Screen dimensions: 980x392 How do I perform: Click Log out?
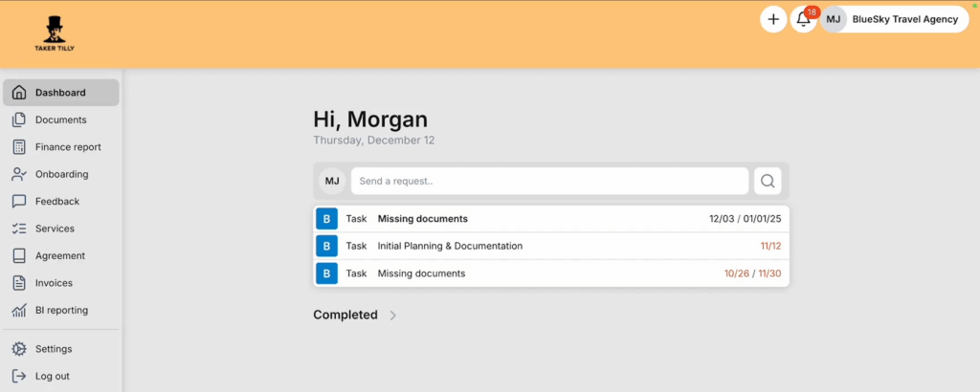click(x=53, y=376)
